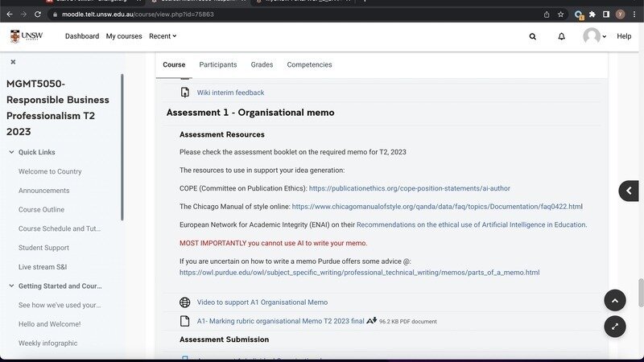Open the Chrome profile avatar
Image resolution: width=644 pixels, height=362 pixels.
pos(620,14)
